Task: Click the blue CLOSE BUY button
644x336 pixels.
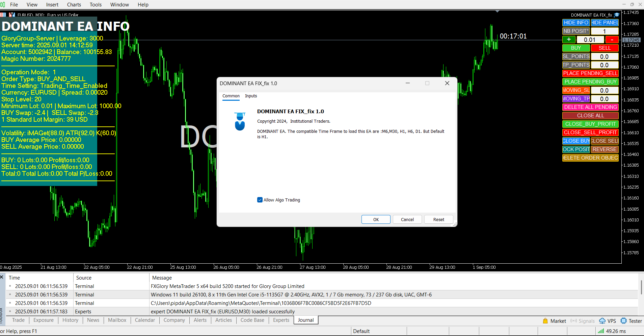Action: point(576,141)
